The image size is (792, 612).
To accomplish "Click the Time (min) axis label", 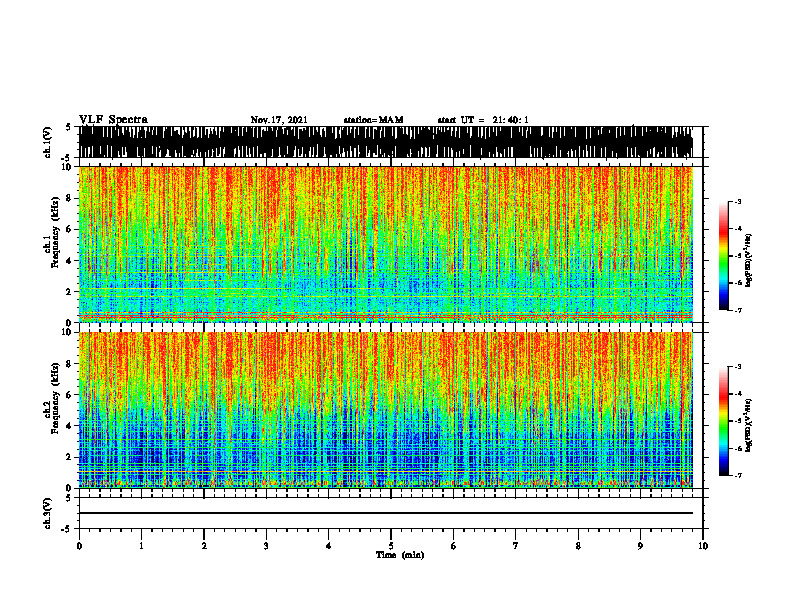I will [400, 555].
